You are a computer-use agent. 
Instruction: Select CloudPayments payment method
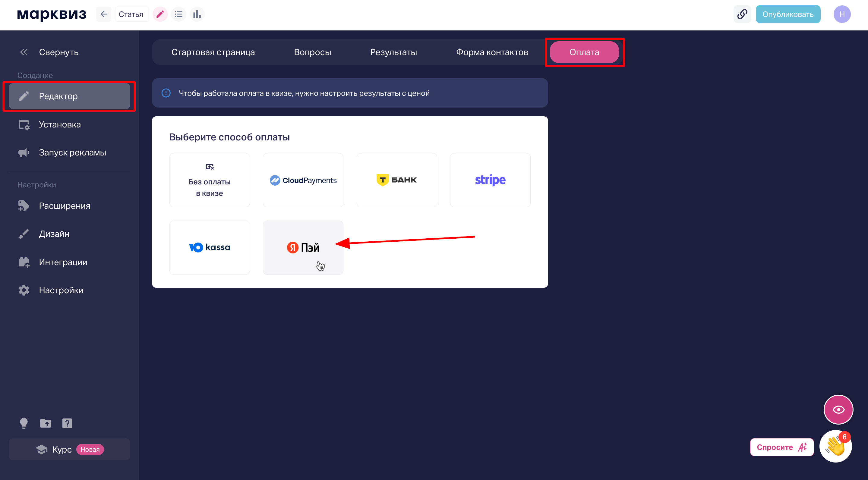click(303, 180)
